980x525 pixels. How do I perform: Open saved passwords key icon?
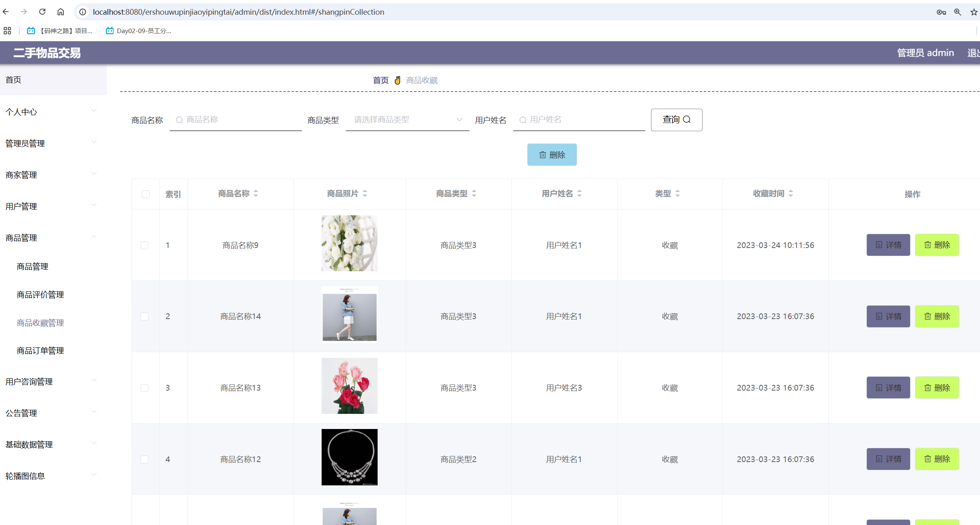(941, 12)
